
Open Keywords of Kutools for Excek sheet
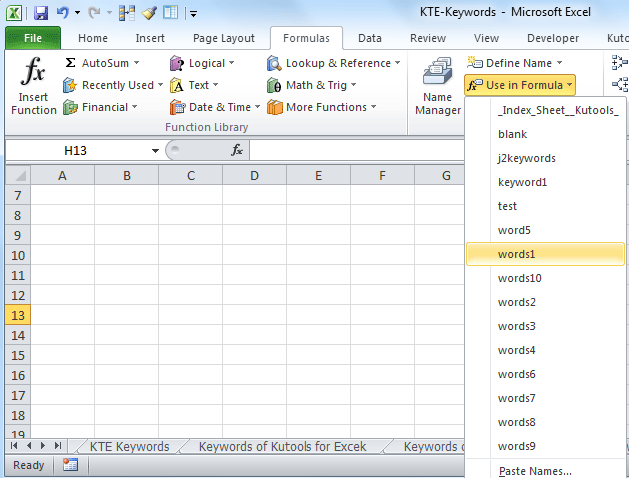(282, 446)
